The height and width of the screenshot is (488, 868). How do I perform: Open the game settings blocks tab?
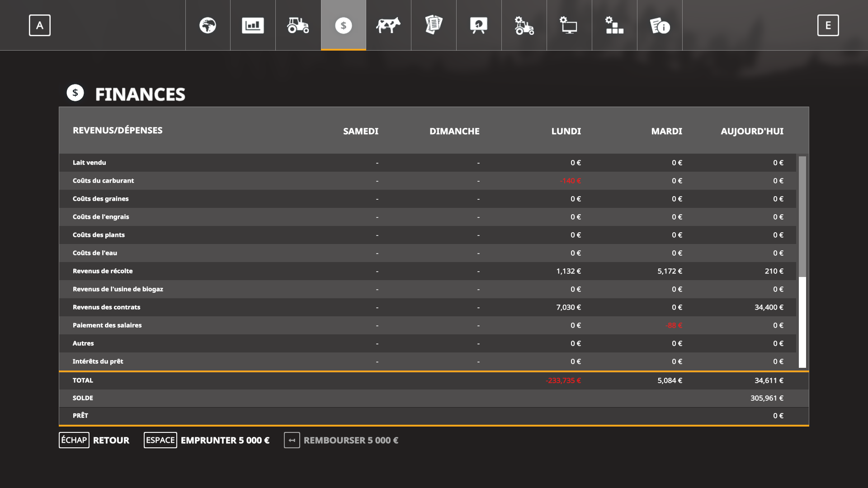point(615,25)
